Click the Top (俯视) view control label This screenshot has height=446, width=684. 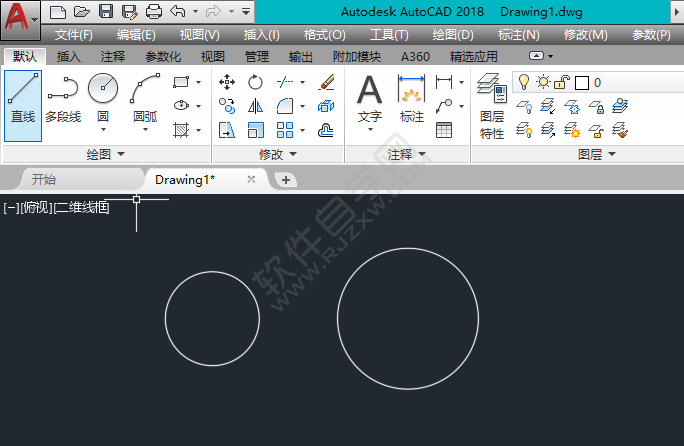tap(37, 208)
